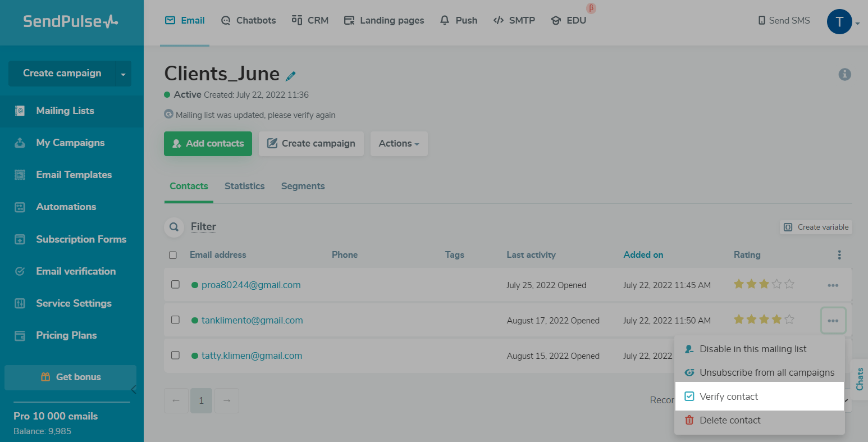
Task: Choose Verify contact from menu
Action: tap(760, 397)
